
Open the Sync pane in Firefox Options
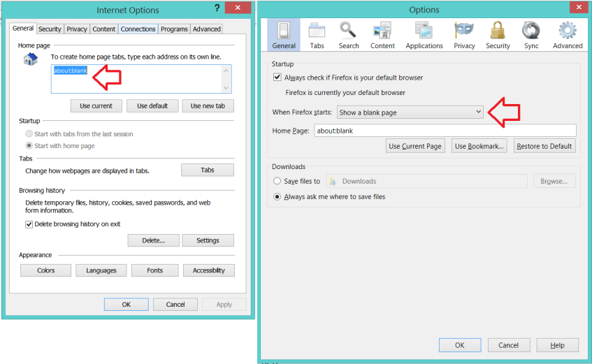pyautogui.click(x=530, y=35)
